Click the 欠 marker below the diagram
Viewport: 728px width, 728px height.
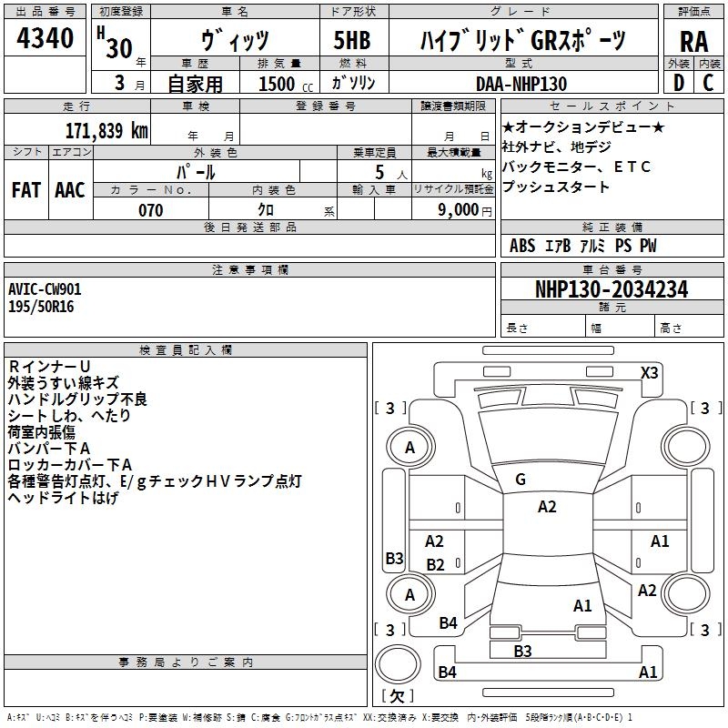396,696
